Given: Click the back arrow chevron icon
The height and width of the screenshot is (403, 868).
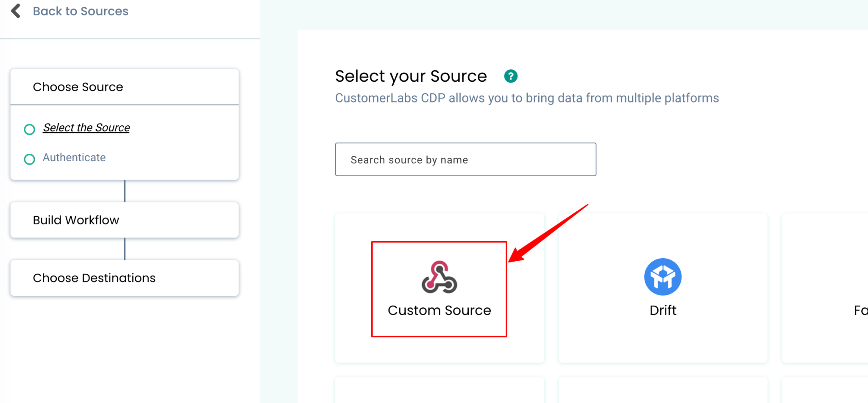Looking at the screenshot, I should tap(16, 11).
